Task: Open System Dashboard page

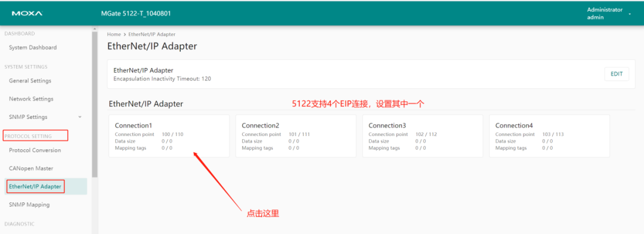Action: (33, 48)
